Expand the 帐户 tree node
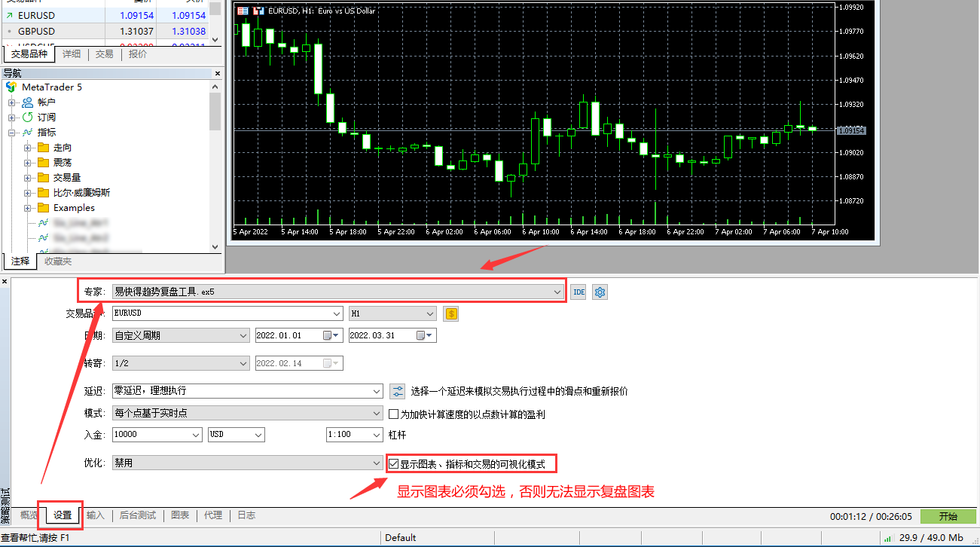Viewport: 980px width, 547px height. 12,102
